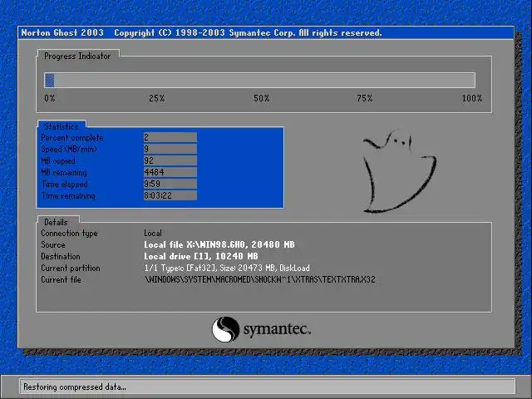Click the Speed (MB/min) label
The height and width of the screenshot is (399, 532).
[x=69, y=150]
